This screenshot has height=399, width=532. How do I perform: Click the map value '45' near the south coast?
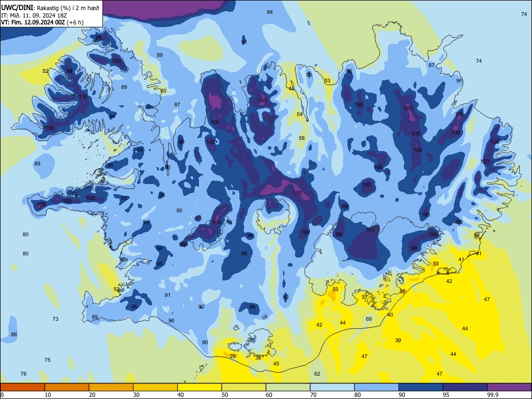click(276, 364)
